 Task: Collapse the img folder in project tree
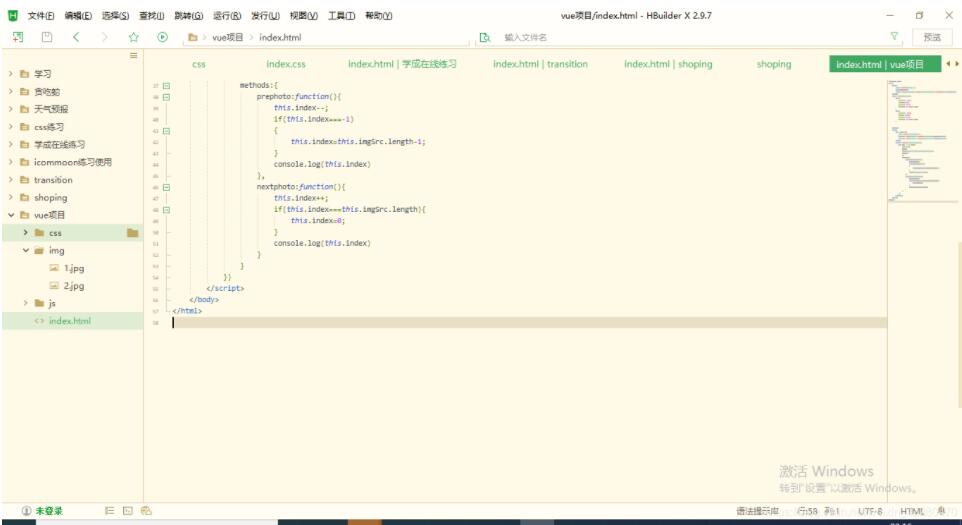[26, 251]
